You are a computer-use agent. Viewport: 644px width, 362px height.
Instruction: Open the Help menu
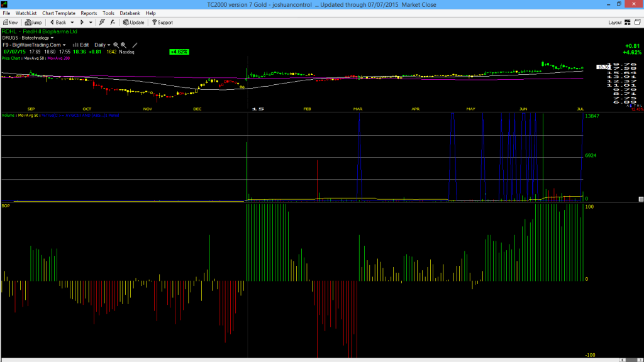(x=151, y=13)
